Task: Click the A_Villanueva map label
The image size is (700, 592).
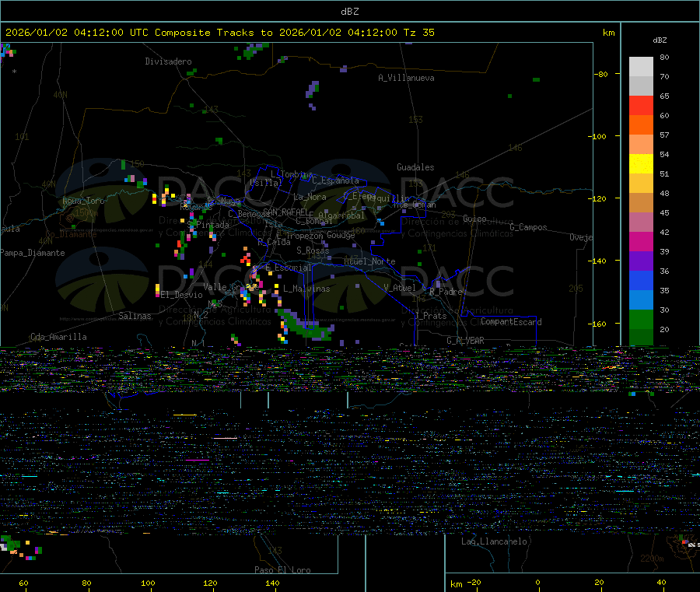Action: [x=406, y=78]
